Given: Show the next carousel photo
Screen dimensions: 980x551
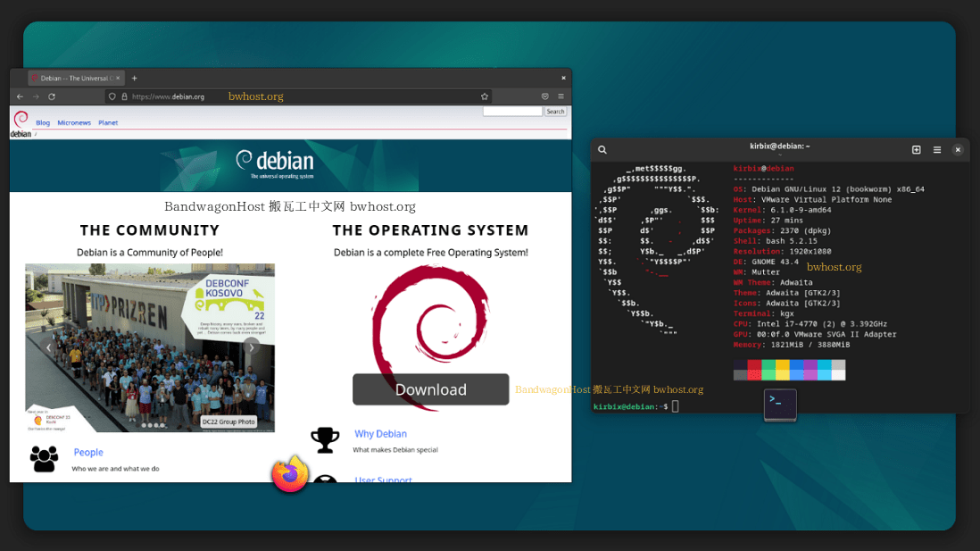Looking at the screenshot, I should [252, 347].
